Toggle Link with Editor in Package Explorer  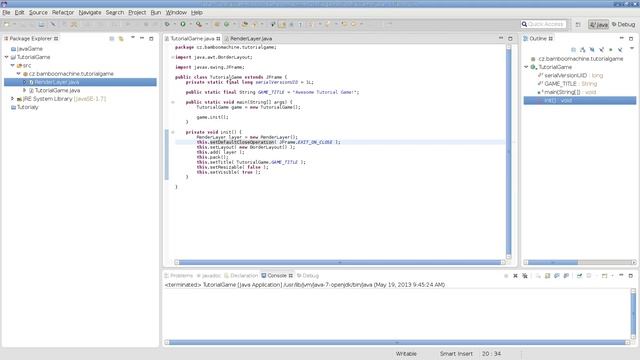(121, 38)
